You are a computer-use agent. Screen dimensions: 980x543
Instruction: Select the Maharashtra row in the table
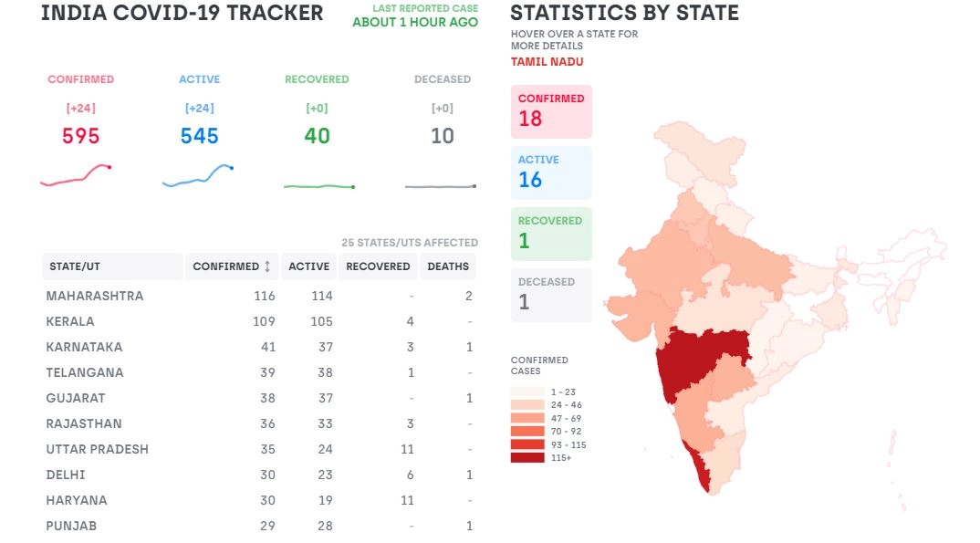click(x=95, y=296)
